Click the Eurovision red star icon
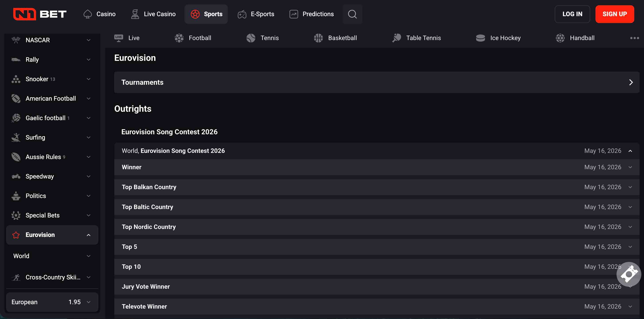Viewport: 644px width, 319px height. (x=16, y=235)
